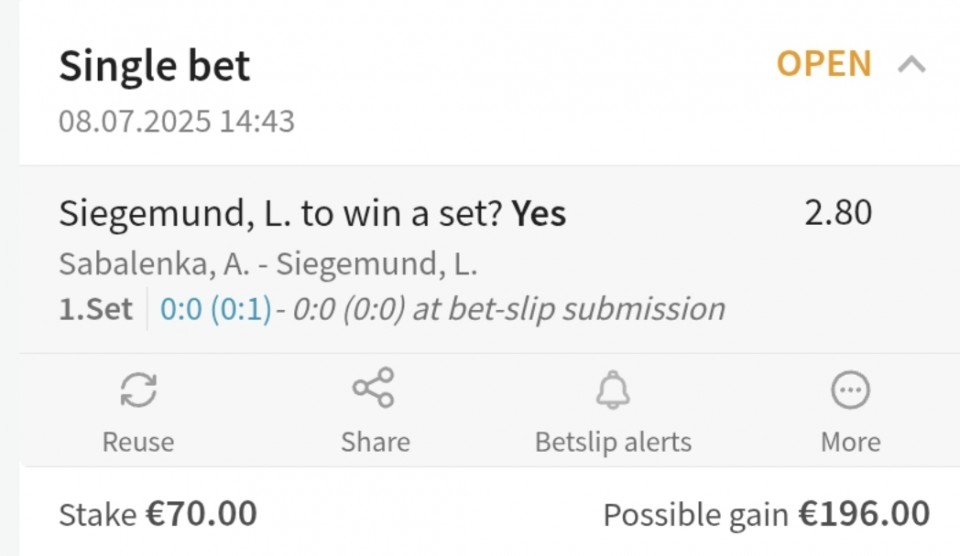Open the More ellipsis circle icon
Screen dimensions: 960x556
[x=850, y=390]
